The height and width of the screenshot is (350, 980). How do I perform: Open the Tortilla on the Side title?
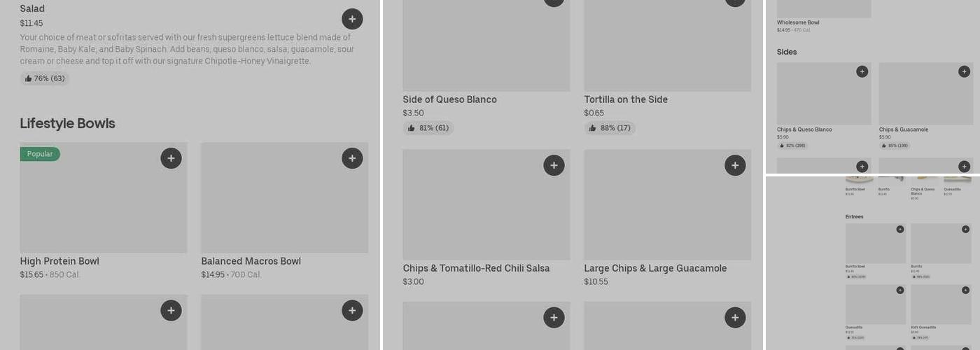[626, 99]
